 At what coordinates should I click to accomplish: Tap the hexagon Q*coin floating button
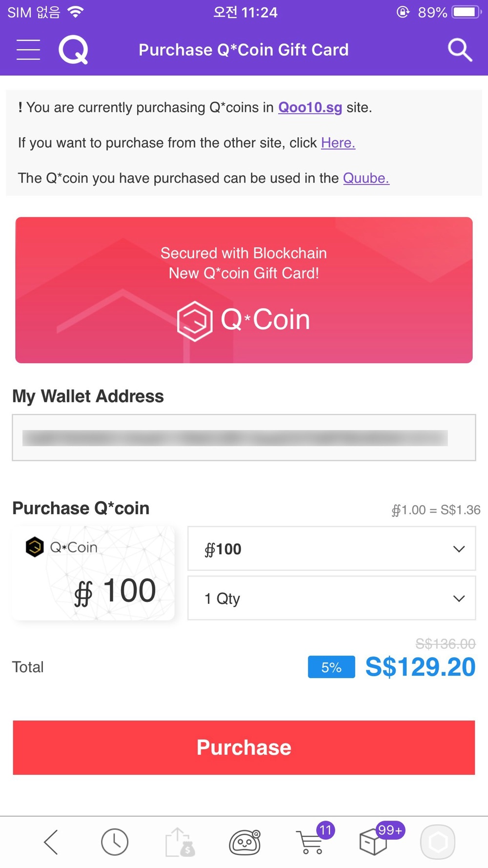pos(438,842)
